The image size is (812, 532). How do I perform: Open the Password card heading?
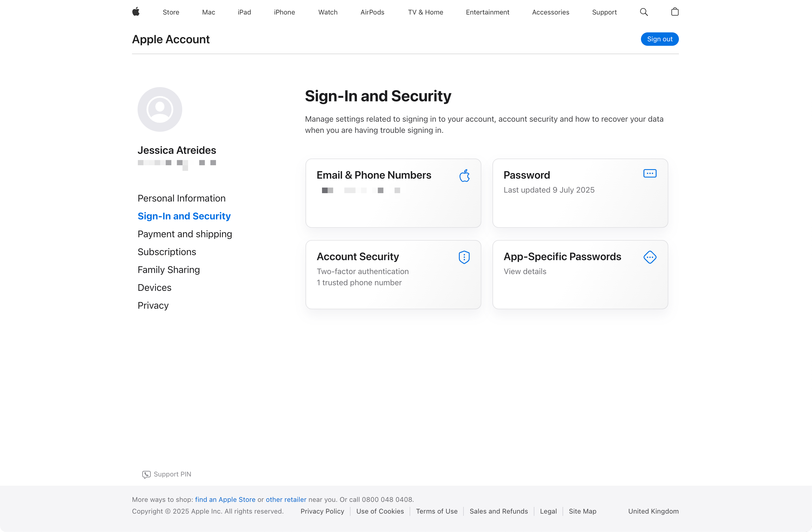pyautogui.click(x=527, y=175)
